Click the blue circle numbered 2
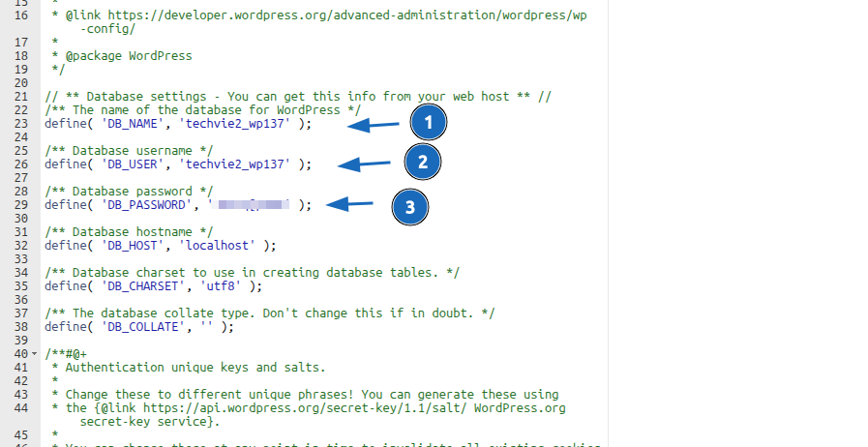The width and height of the screenshot is (868, 447). pyautogui.click(x=422, y=163)
